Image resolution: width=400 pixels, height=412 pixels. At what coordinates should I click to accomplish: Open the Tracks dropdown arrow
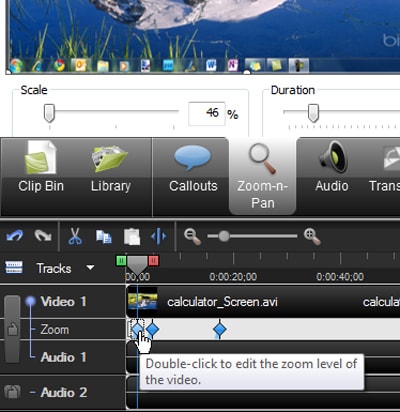pyautogui.click(x=90, y=268)
